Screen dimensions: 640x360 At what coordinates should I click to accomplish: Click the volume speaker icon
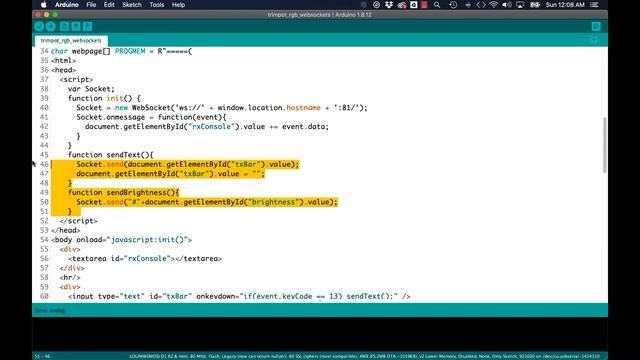pyautogui.click(x=507, y=5)
